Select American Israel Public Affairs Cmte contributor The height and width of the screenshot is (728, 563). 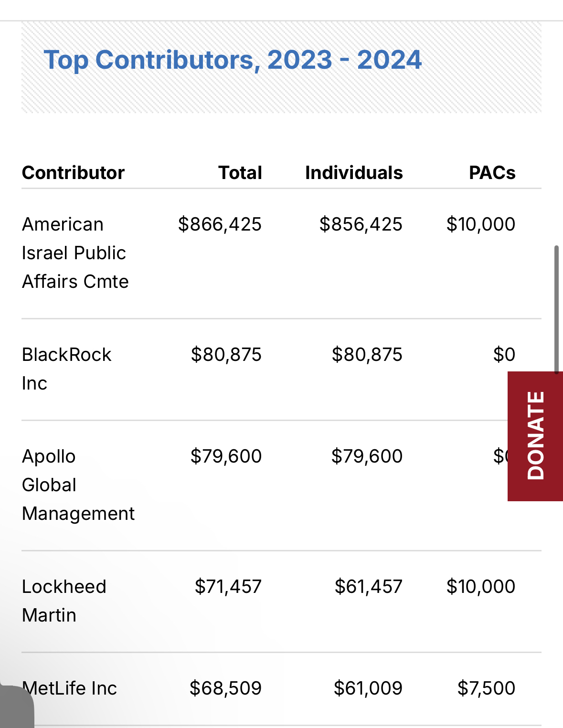point(75,253)
